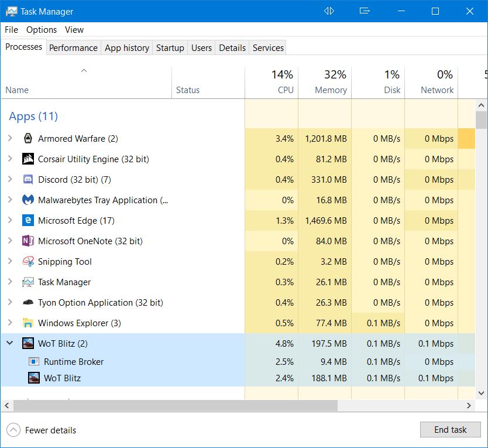
Task: Click the 1,201.8 MB memory cell
Action: 326,138
